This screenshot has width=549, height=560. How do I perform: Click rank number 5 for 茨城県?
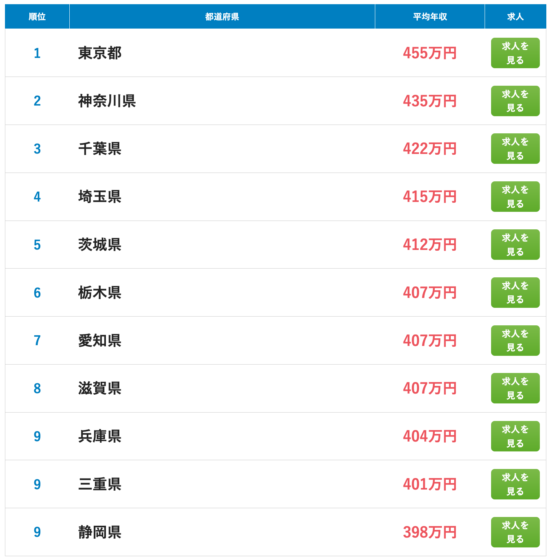point(37,245)
